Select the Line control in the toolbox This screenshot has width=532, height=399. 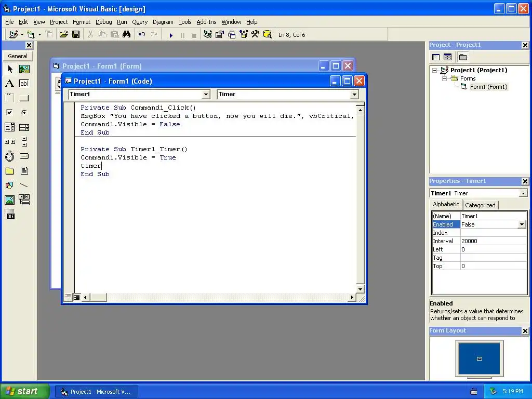click(x=24, y=185)
